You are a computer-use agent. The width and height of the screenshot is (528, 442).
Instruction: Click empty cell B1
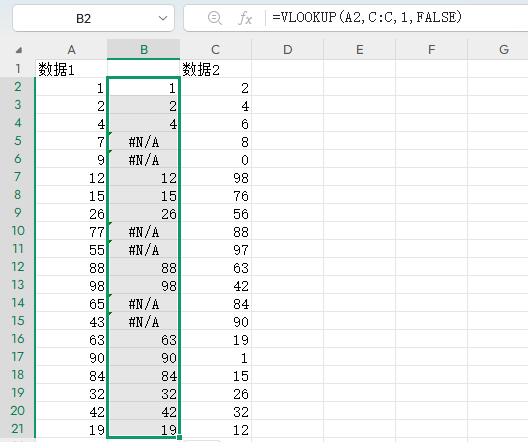coord(144,69)
